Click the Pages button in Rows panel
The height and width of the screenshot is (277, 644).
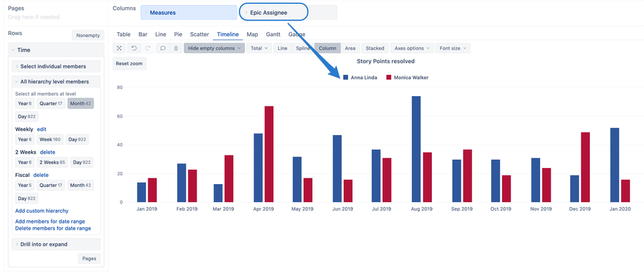pos(89,258)
